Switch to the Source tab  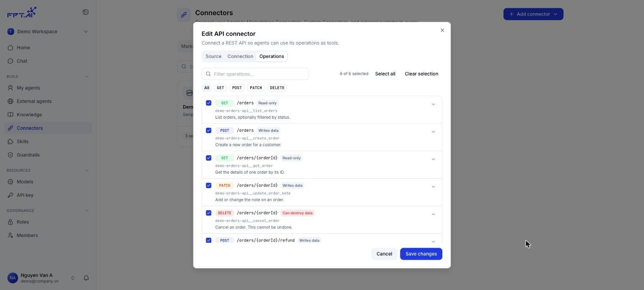coord(213,57)
